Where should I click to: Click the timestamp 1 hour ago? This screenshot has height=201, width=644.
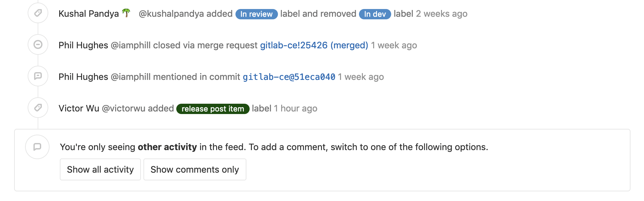[x=295, y=108]
